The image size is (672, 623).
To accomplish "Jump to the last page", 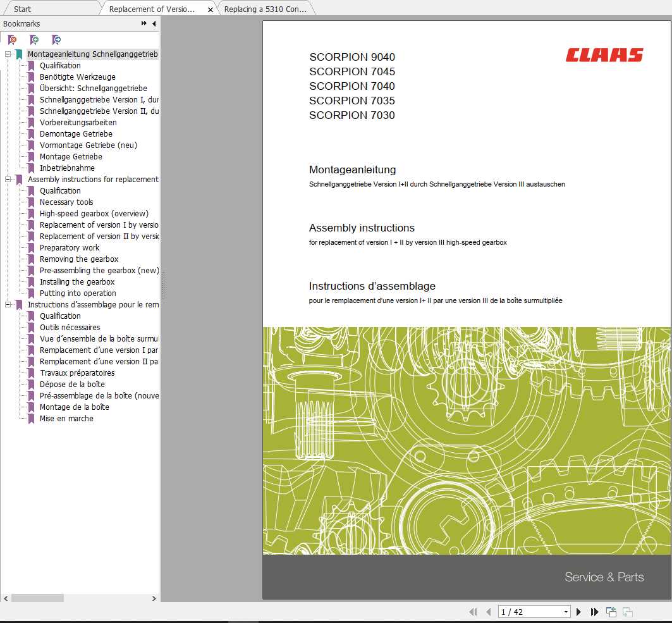I will tap(594, 612).
